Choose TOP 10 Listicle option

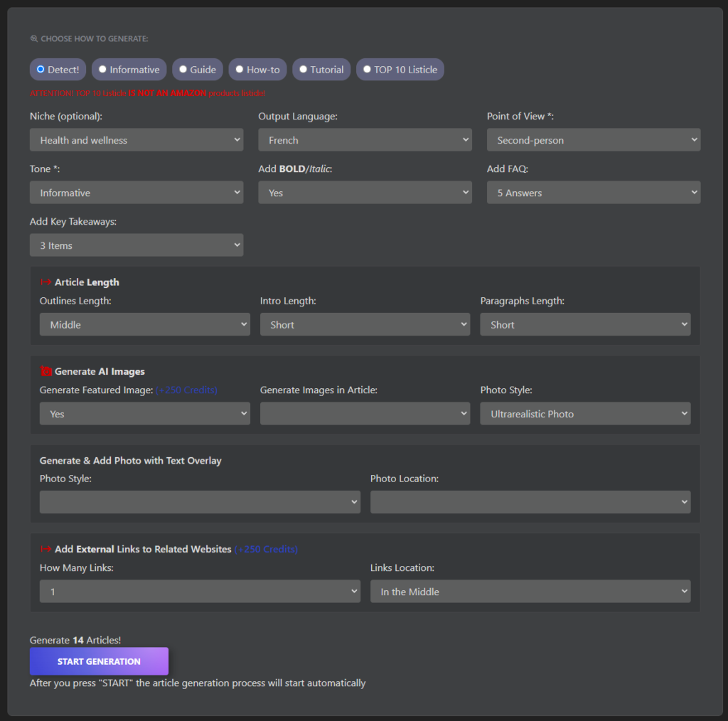(400, 70)
